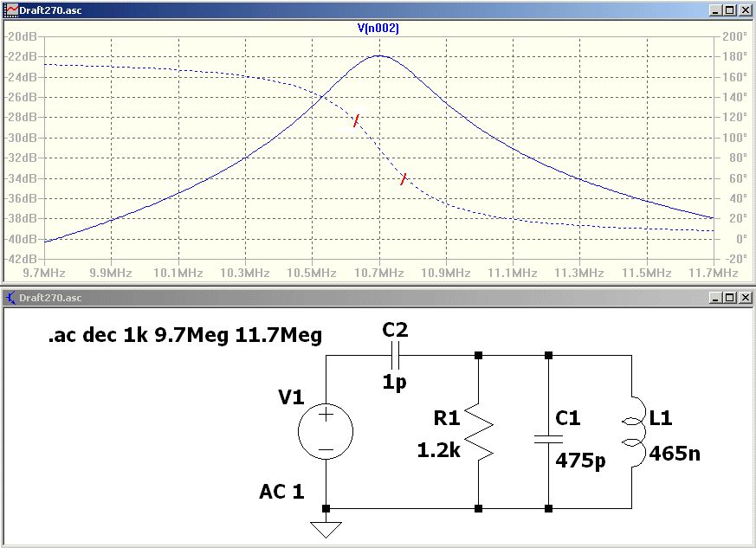Minimize the waveform plot window

(715, 10)
